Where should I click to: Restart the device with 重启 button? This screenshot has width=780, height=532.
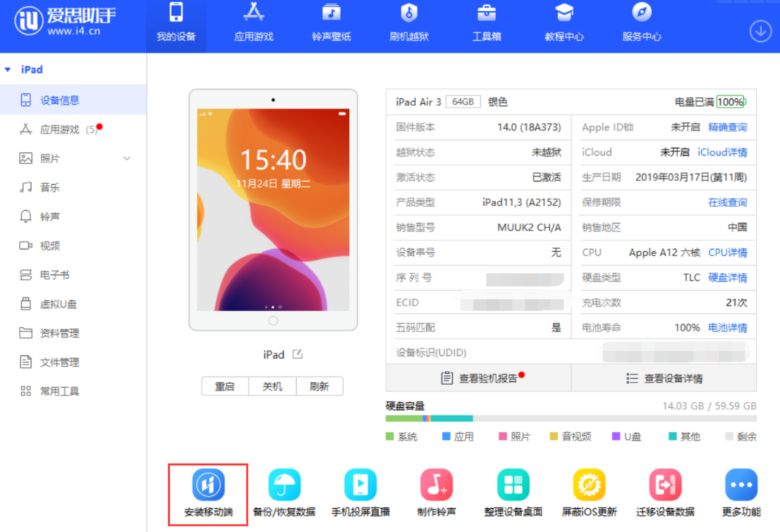(225, 386)
